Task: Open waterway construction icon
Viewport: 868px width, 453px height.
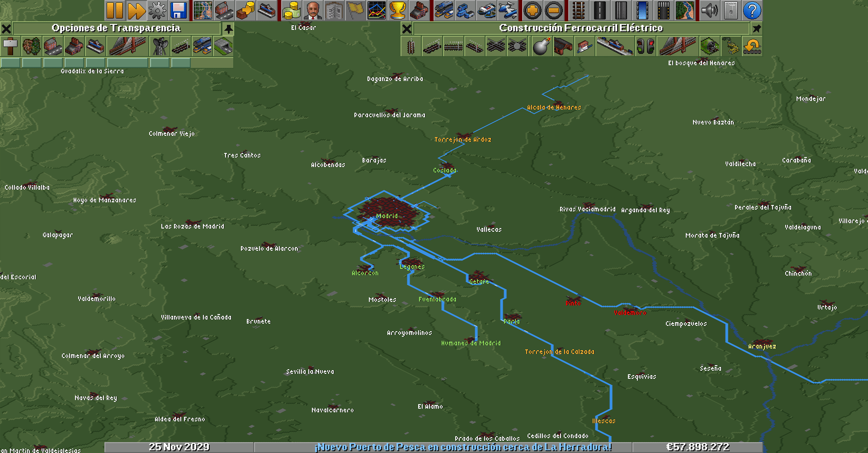Action: coord(642,10)
